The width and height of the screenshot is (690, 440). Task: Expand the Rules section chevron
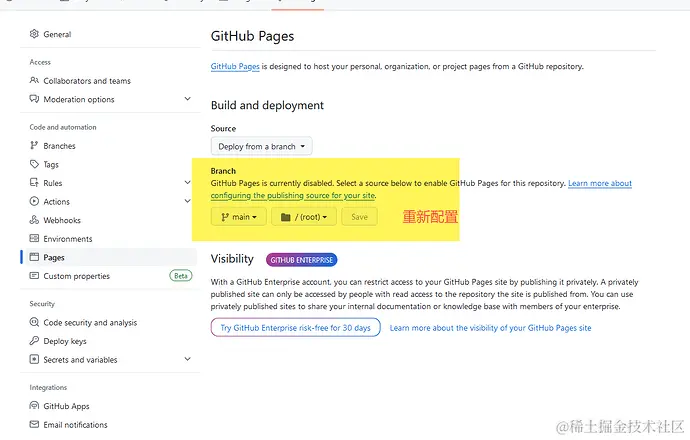click(187, 183)
